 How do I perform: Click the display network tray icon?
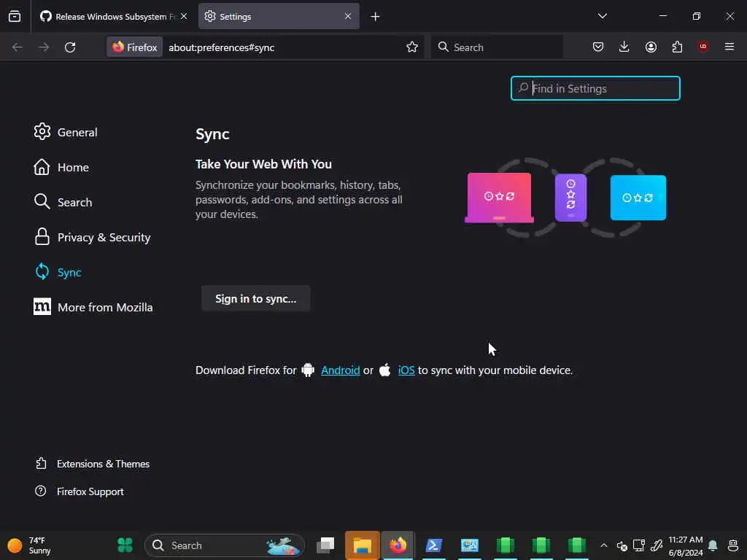(x=639, y=545)
